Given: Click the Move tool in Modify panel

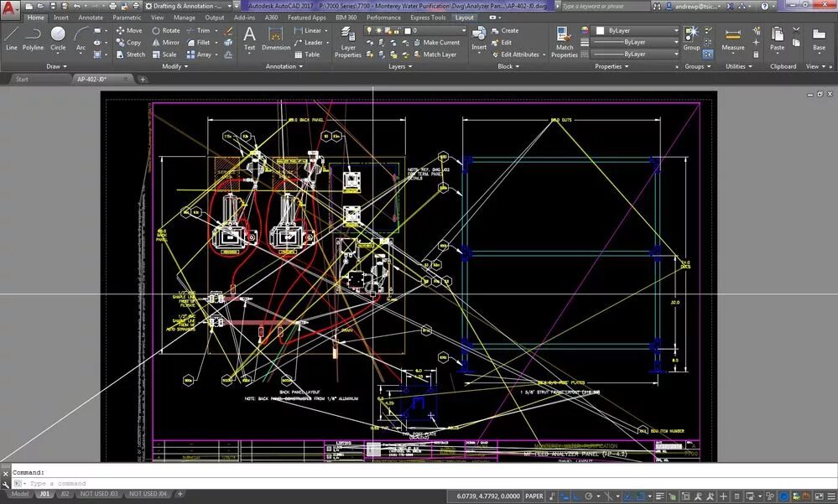Looking at the screenshot, I should tap(129, 30).
